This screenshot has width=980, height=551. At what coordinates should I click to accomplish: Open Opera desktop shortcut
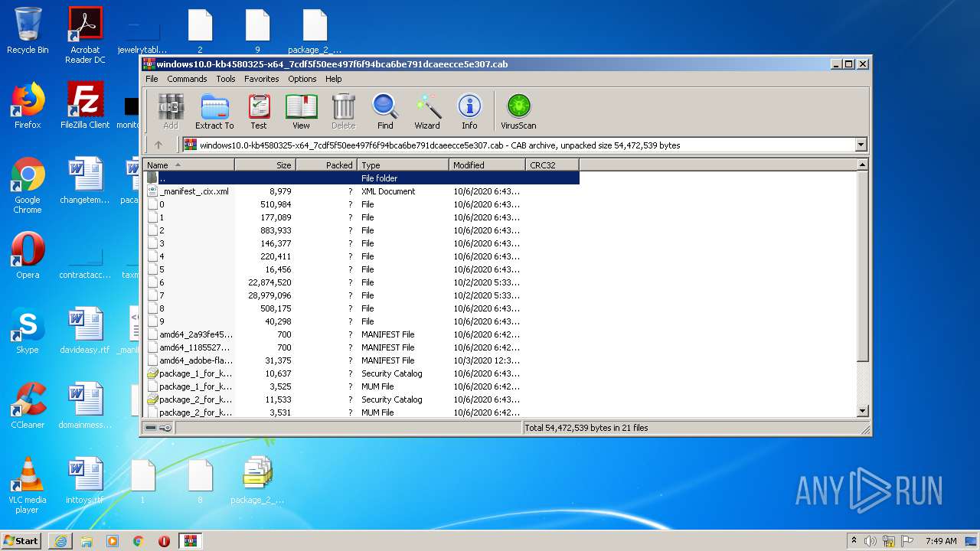pyautogui.click(x=28, y=256)
